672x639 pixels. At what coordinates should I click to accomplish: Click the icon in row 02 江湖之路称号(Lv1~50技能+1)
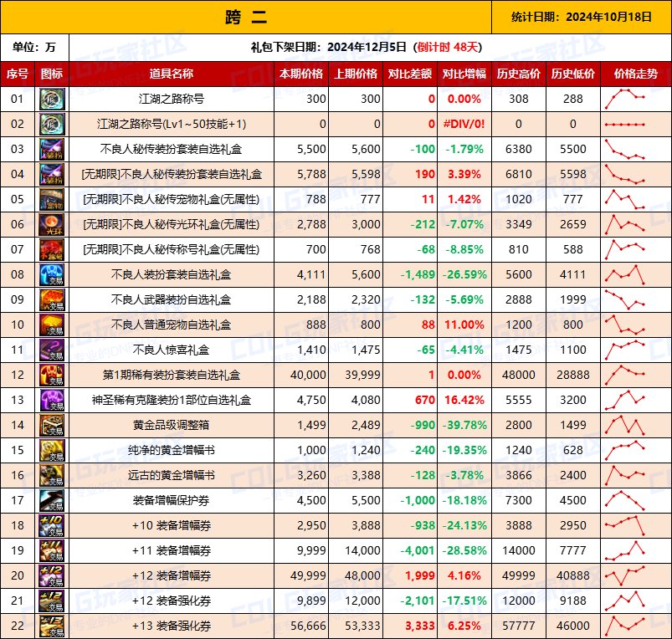click(52, 124)
